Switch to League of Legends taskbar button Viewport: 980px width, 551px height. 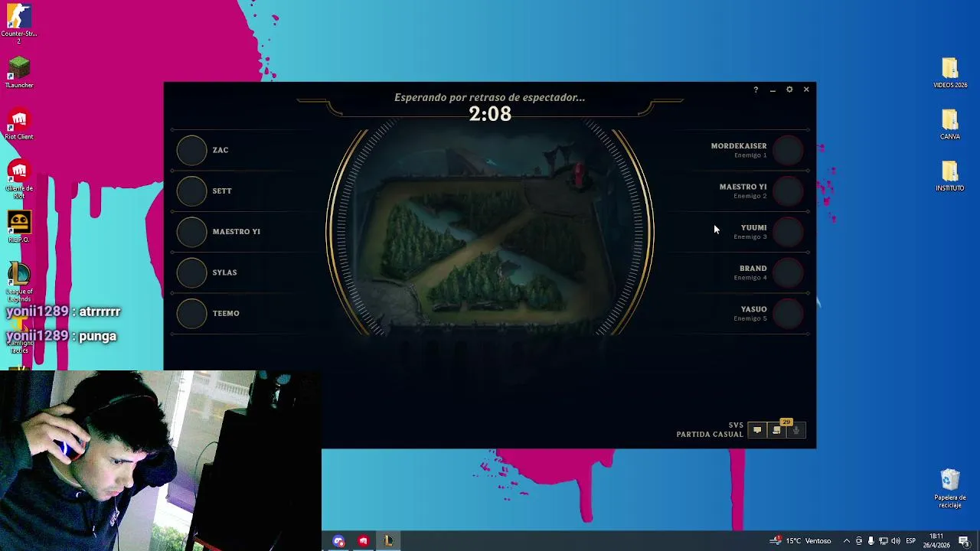point(388,541)
